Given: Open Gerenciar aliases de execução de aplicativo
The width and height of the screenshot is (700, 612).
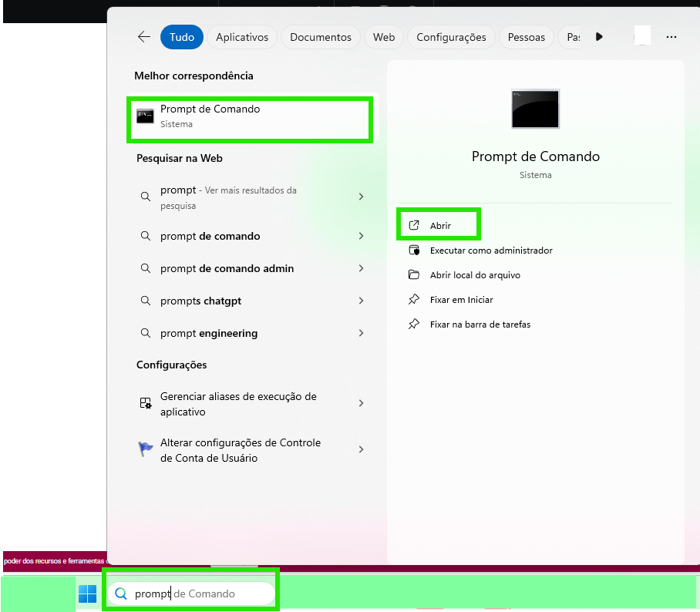Looking at the screenshot, I should tap(237, 404).
